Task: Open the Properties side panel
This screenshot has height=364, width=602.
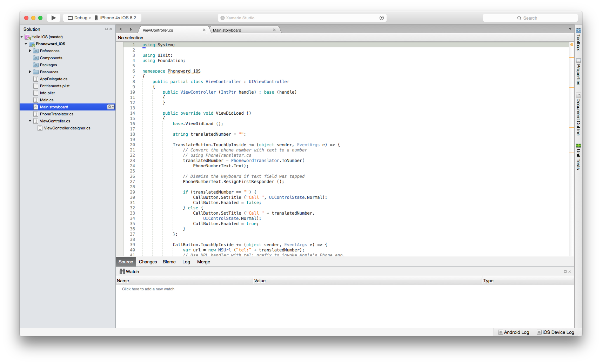Action: (x=578, y=72)
